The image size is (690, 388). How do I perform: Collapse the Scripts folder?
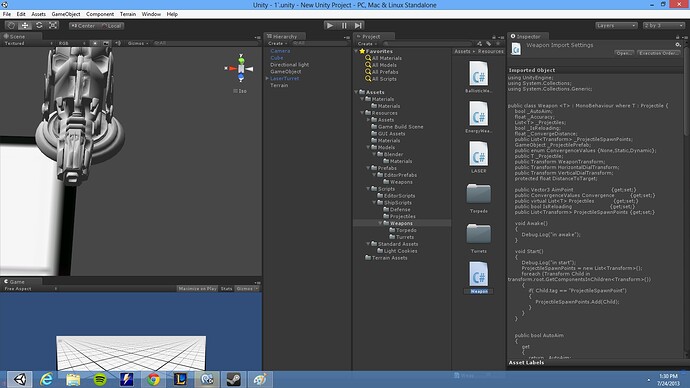point(368,189)
